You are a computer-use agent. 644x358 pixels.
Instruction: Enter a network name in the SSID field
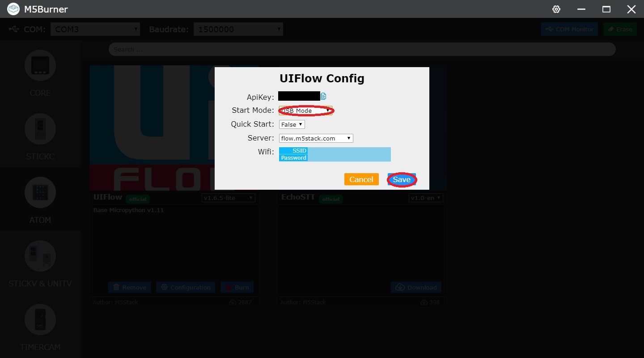point(349,151)
